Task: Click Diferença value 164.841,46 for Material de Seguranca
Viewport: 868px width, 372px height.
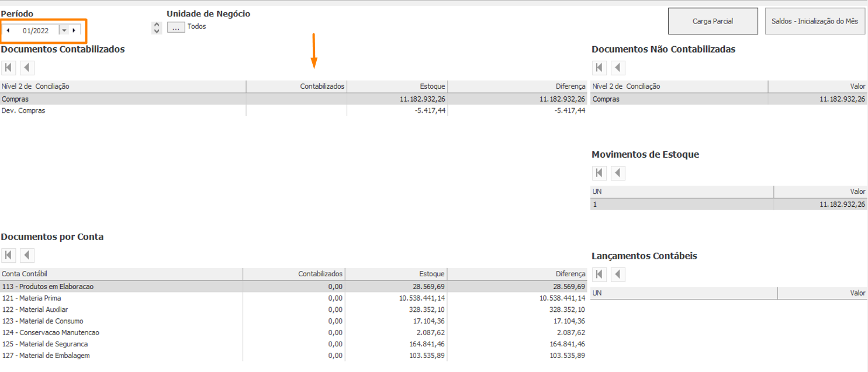Action: point(568,344)
